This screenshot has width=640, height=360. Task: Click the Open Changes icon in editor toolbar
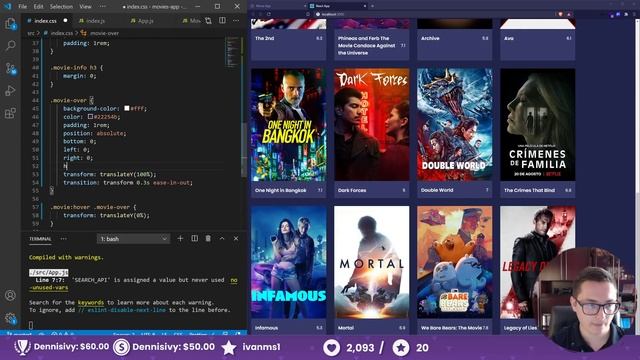(x=209, y=20)
